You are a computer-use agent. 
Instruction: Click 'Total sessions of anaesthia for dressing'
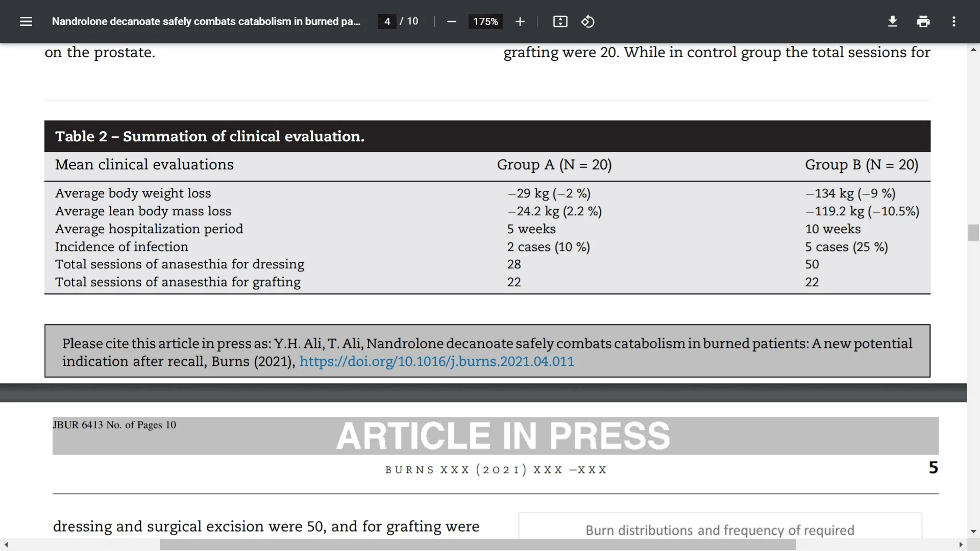(180, 264)
